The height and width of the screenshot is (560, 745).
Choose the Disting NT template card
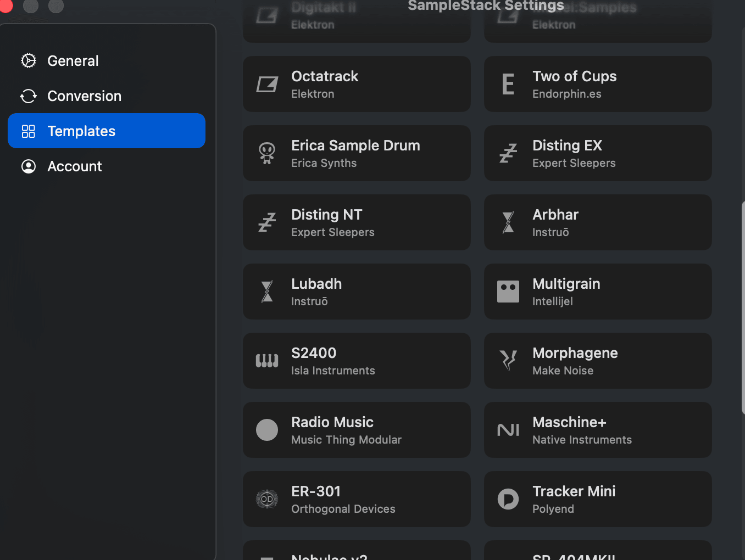pyautogui.click(x=357, y=222)
